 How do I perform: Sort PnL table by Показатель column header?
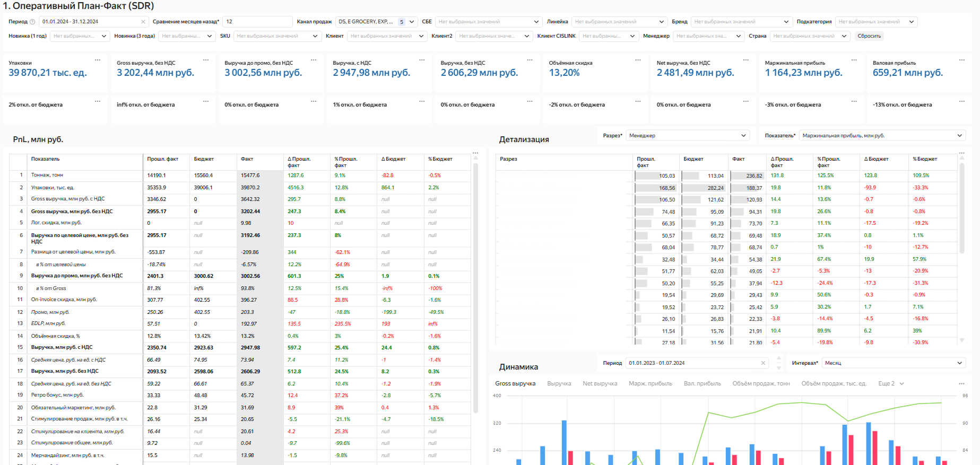pyautogui.click(x=45, y=159)
